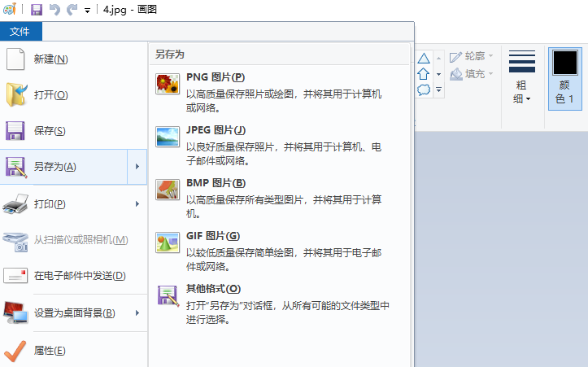Click the landscape thumbnail icon for JPEG
The image size is (588, 367).
(x=168, y=137)
